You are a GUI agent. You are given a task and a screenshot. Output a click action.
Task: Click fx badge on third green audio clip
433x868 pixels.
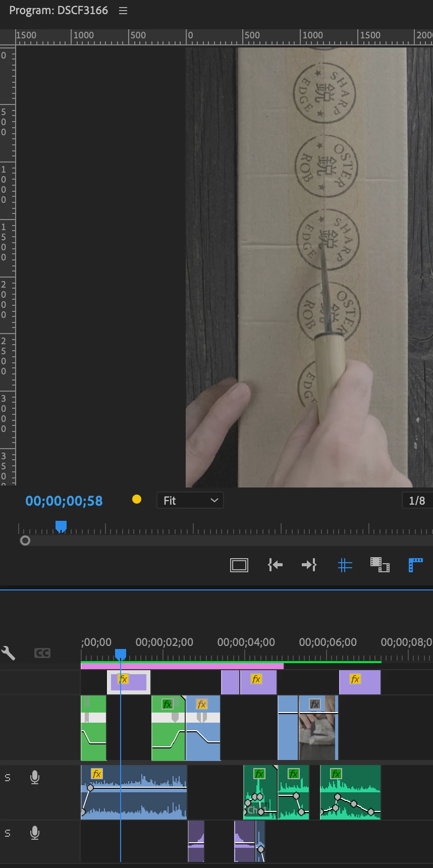point(336,774)
